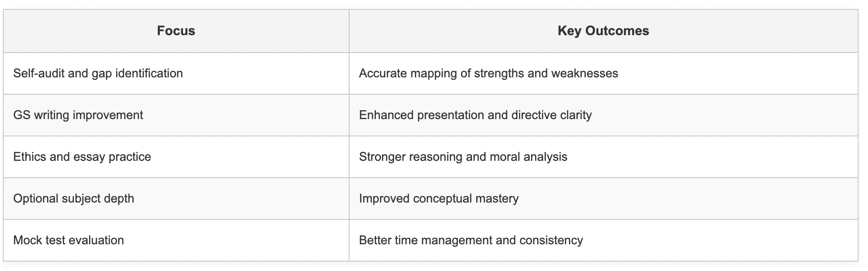Image resolution: width=868 pixels, height=271 pixels.
Task: Click the Key Outcomes column header
Action: [603, 31]
